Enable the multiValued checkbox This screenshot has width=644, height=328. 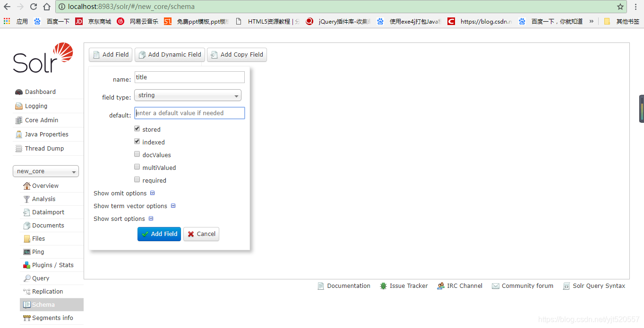[x=137, y=167]
